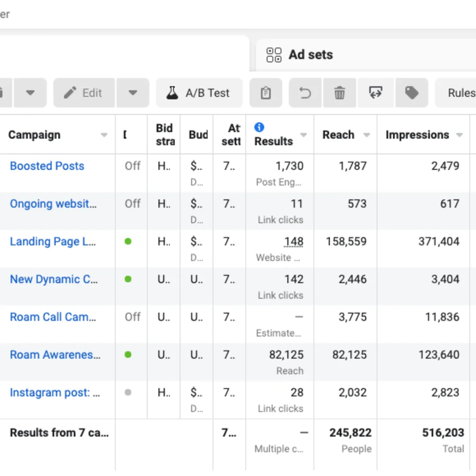This screenshot has width=476, height=476.
Task: Switch to the Ad sets tab
Action: (310, 55)
